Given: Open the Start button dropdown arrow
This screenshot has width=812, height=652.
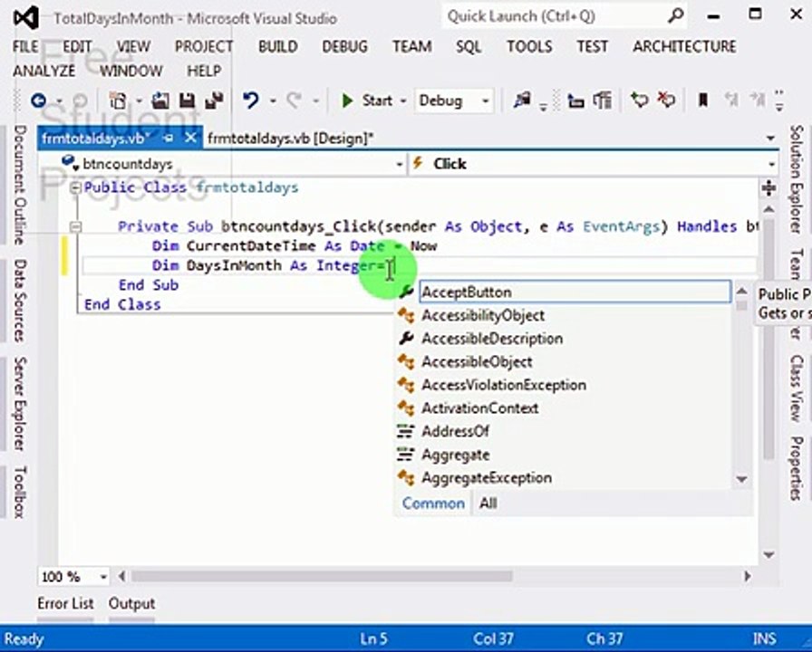Looking at the screenshot, I should (x=403, y=101).
